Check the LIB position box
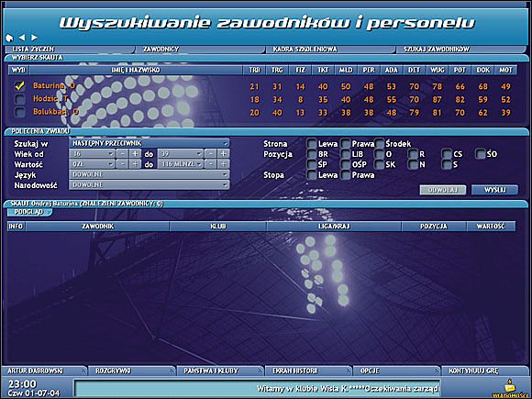532x399 pixels. [346, 154]
